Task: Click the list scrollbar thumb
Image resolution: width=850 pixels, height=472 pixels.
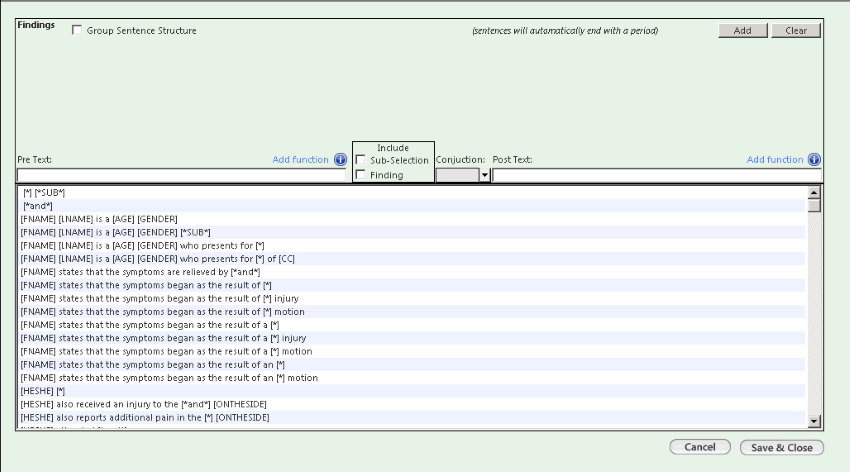Action: (x=814, y=206)
